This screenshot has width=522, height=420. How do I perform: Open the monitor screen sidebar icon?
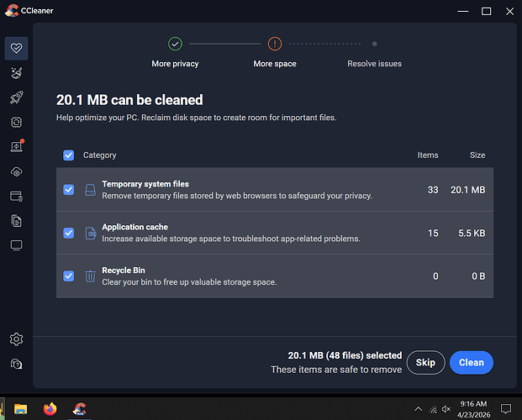16,245
